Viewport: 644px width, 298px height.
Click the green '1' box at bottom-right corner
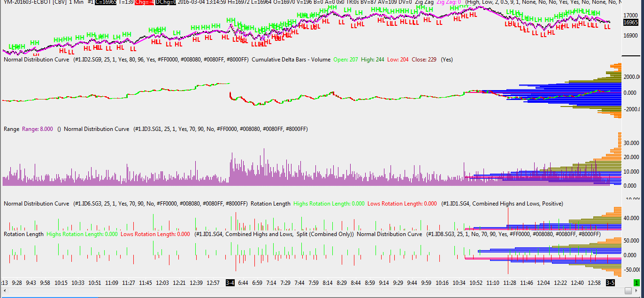tap(636, 283)
